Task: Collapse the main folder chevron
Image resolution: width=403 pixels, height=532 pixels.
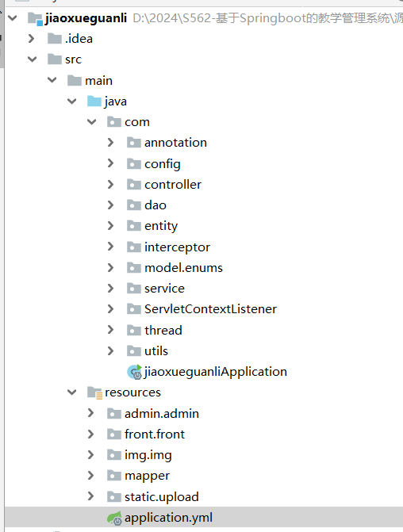Action: (x=52, y=80)
